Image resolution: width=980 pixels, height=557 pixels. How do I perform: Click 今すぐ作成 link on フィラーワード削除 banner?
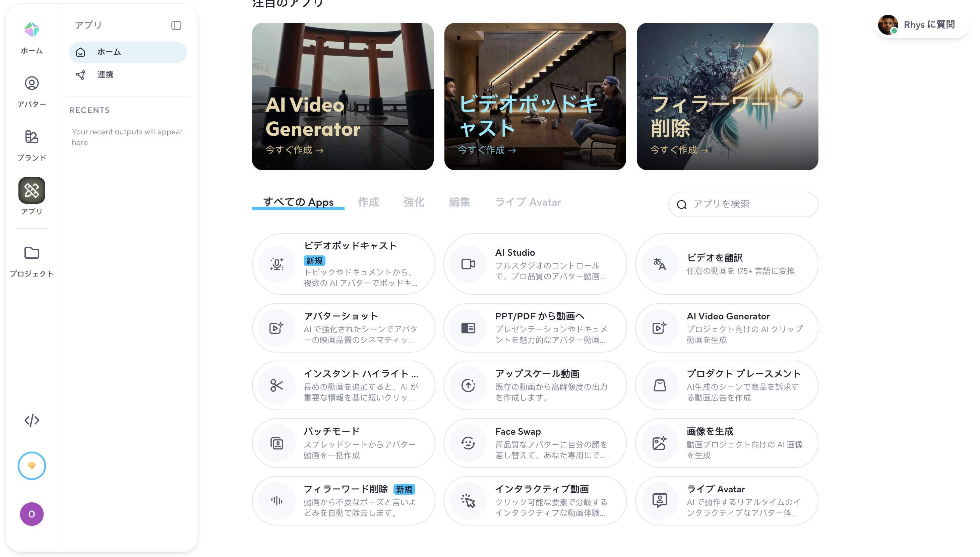tap(679, 150)
